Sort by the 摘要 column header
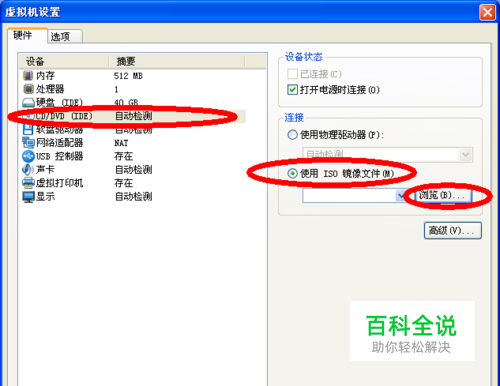The width and height of the screenshot is (500, 386). (x=177, y=61)
